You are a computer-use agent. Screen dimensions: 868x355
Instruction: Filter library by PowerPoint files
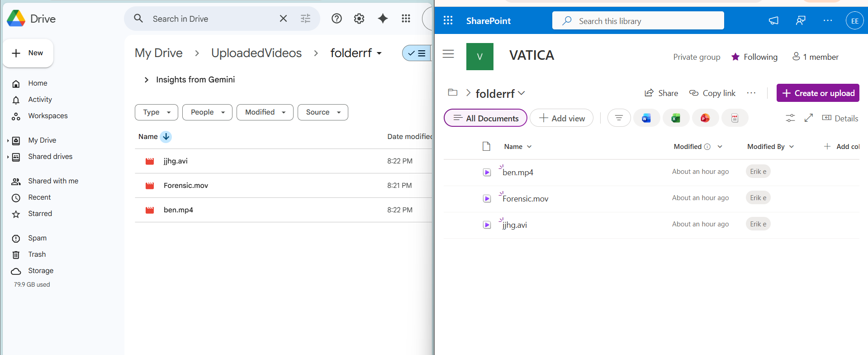coord(705,118)
